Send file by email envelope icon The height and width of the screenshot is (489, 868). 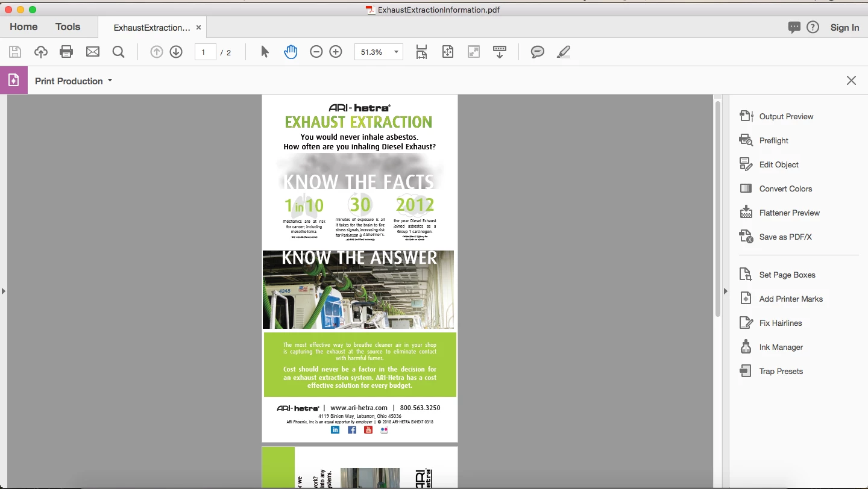coord(92,52)
